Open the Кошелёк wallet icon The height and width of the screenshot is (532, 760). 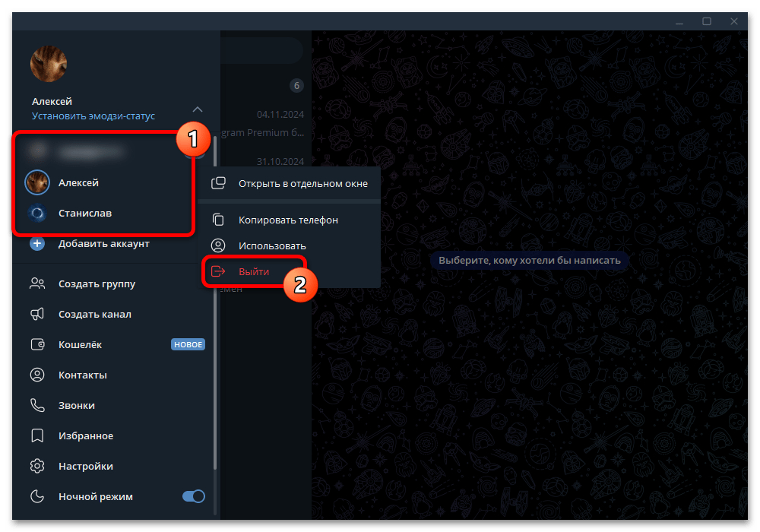pyautogui.click(x=37, y=344)
